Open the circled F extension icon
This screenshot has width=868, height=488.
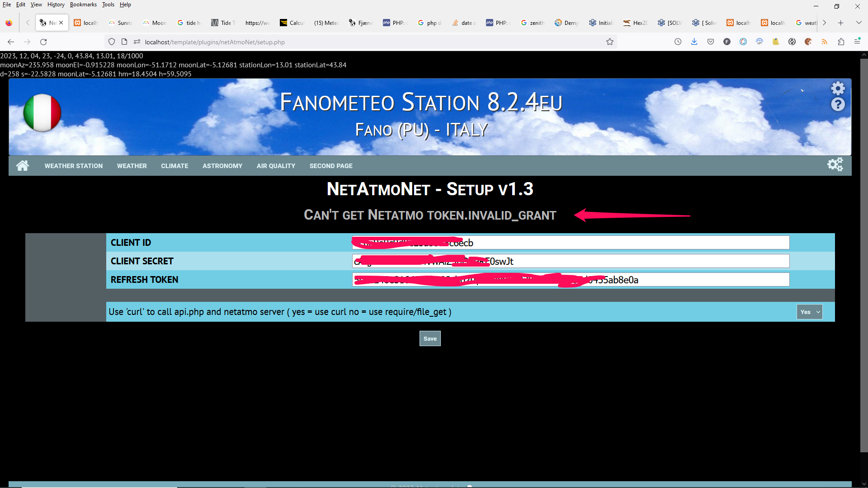pyautogui.click(x=727, y=42)
